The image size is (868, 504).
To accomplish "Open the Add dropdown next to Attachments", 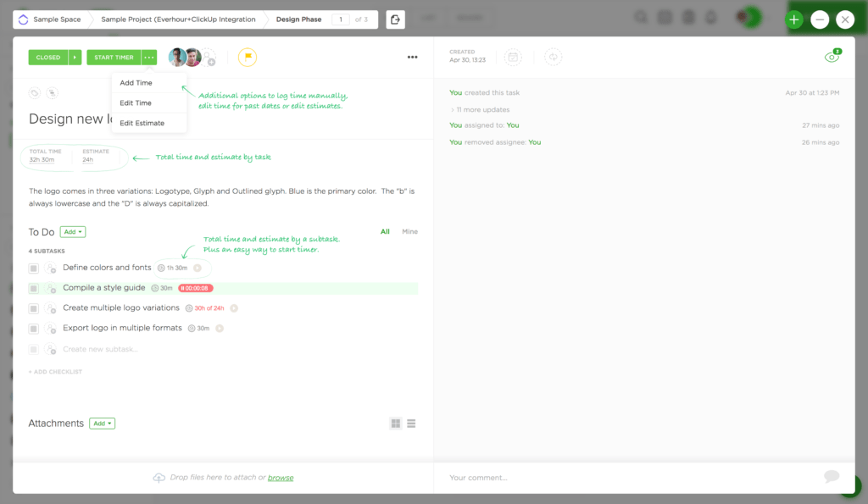I will (102, 423).
